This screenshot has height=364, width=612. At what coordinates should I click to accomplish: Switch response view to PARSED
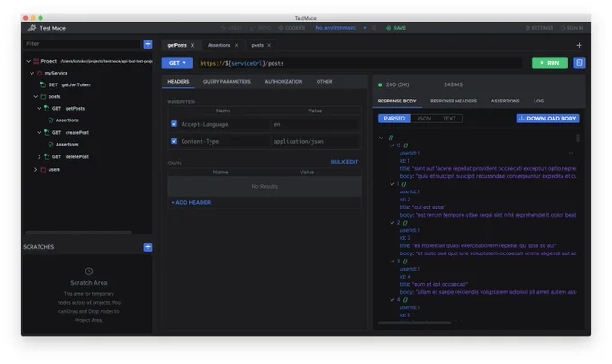tap(394, 119)
